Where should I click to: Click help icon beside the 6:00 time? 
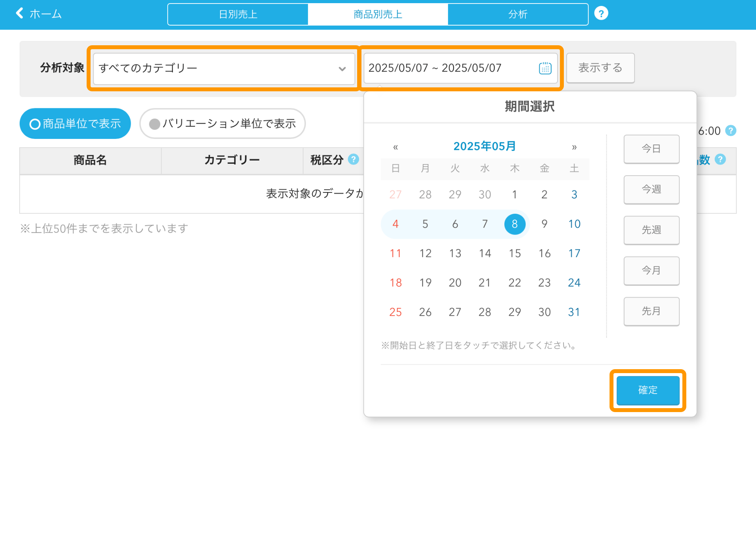coord(731,131)
